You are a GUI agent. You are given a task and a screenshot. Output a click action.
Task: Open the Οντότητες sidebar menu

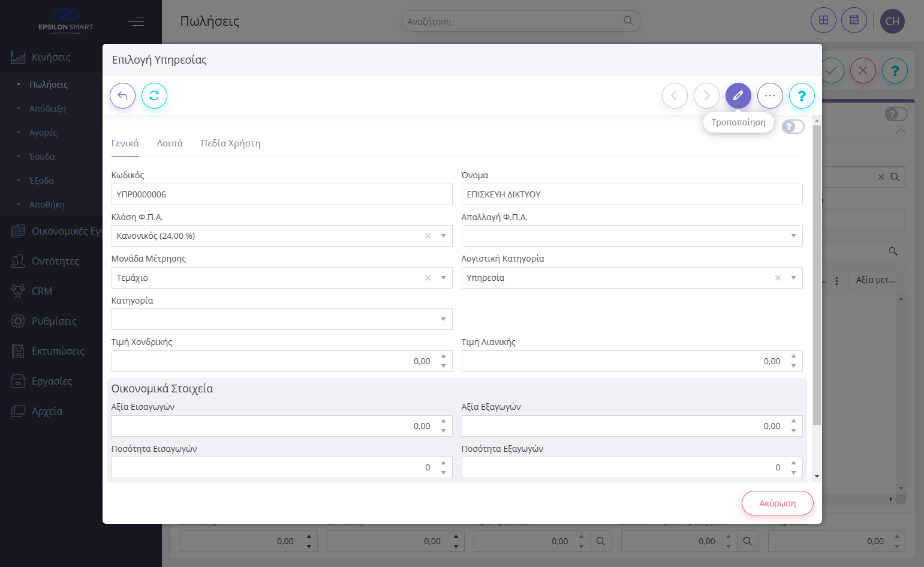click(55, 261)
